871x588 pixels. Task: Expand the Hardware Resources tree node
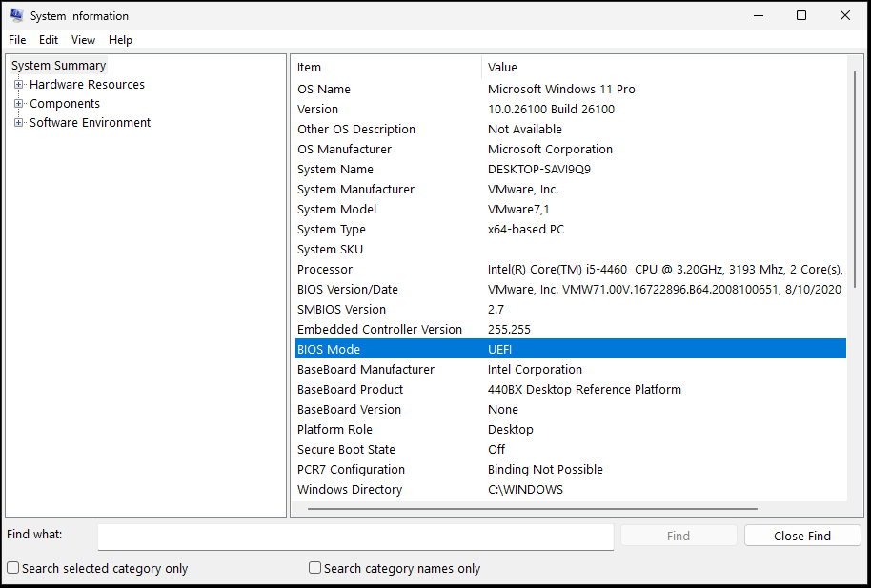pyautogui.click(x=19, y=84)
